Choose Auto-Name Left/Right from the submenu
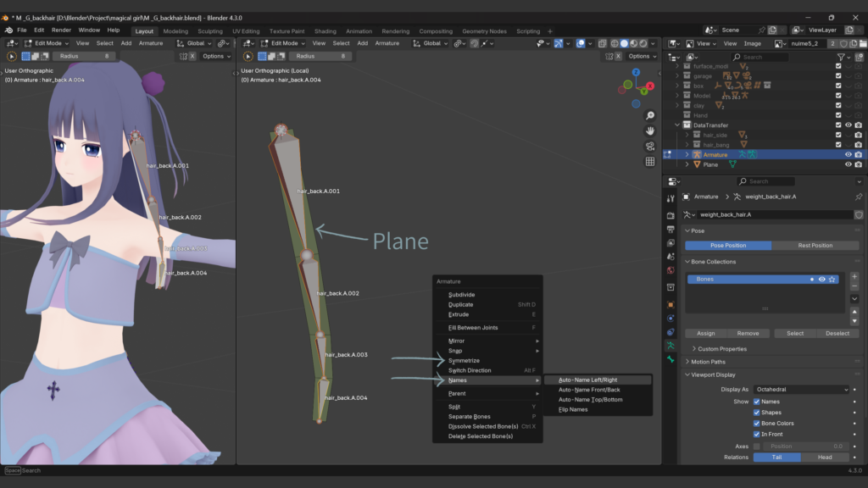 tap(587, 380)
